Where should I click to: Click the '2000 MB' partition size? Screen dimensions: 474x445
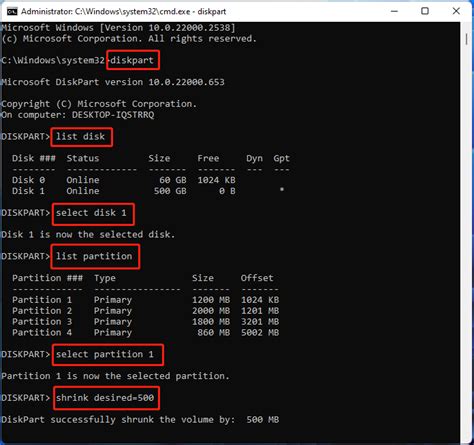tap(211, 311)
